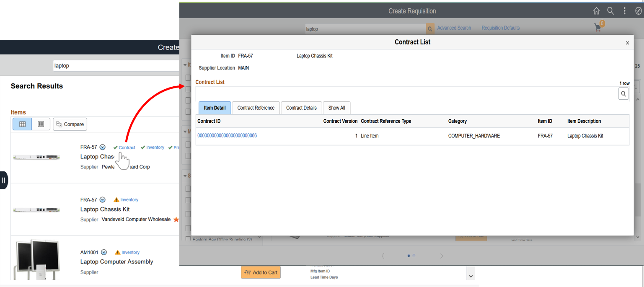This screenshot has width=644, height=287.
Task: Click the Category column header
Action: pos(457,121)
